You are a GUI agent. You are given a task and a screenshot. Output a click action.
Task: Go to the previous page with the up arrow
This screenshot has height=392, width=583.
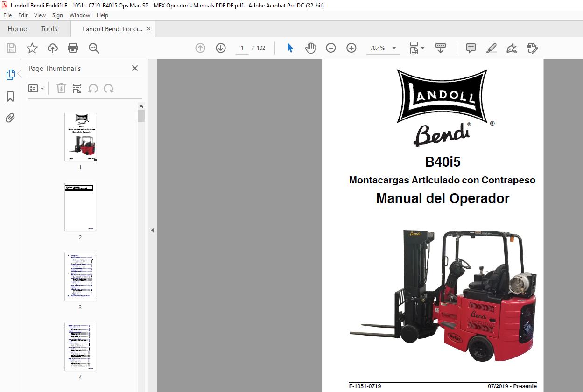200,48
